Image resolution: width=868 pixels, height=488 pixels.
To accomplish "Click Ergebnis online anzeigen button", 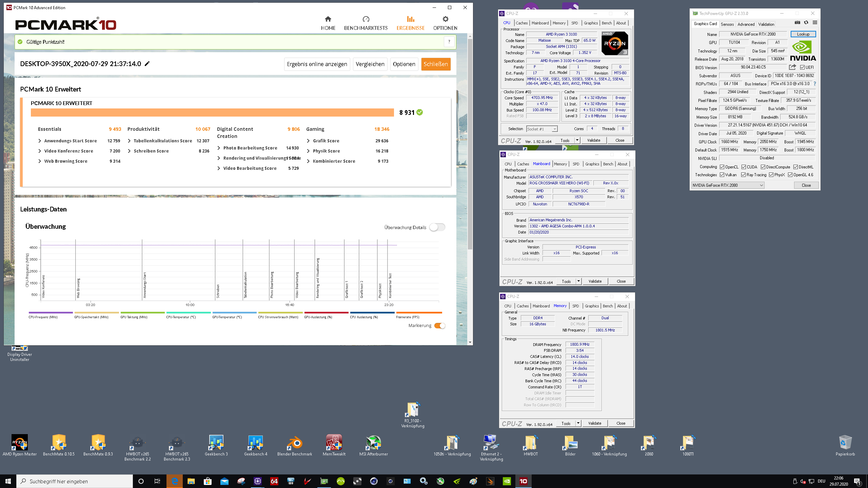I will click(x=317, y=64).
